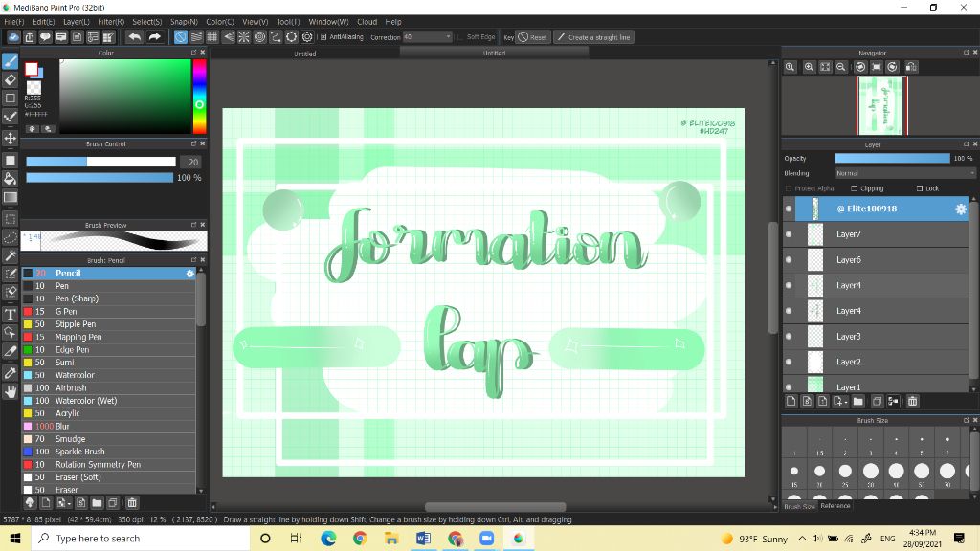Rotate canvas left in the Navigator
The image size is (980, 551).
pos(860,67)
